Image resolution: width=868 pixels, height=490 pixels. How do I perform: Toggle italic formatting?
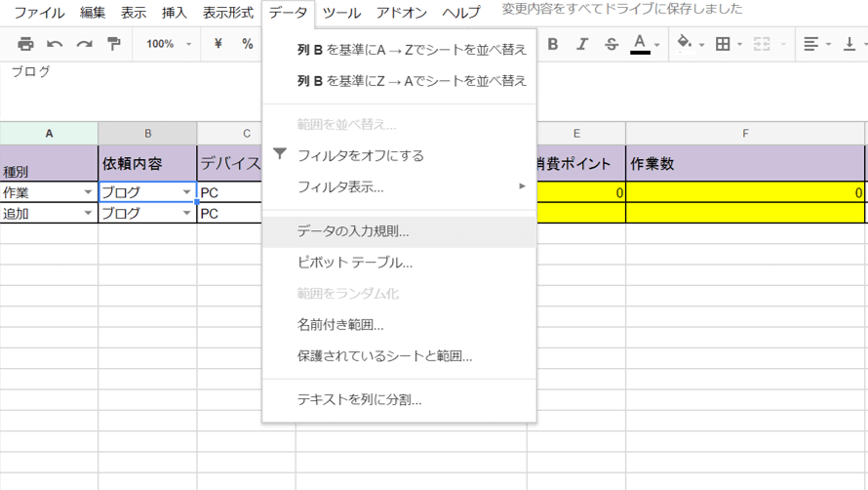(x=582, y=44)
